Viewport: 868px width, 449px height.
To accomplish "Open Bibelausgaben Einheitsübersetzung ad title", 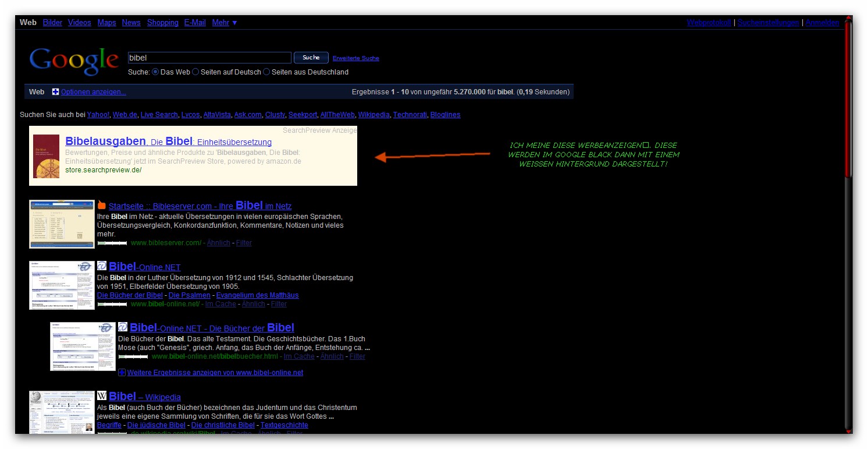I will [x=169, y=142].
